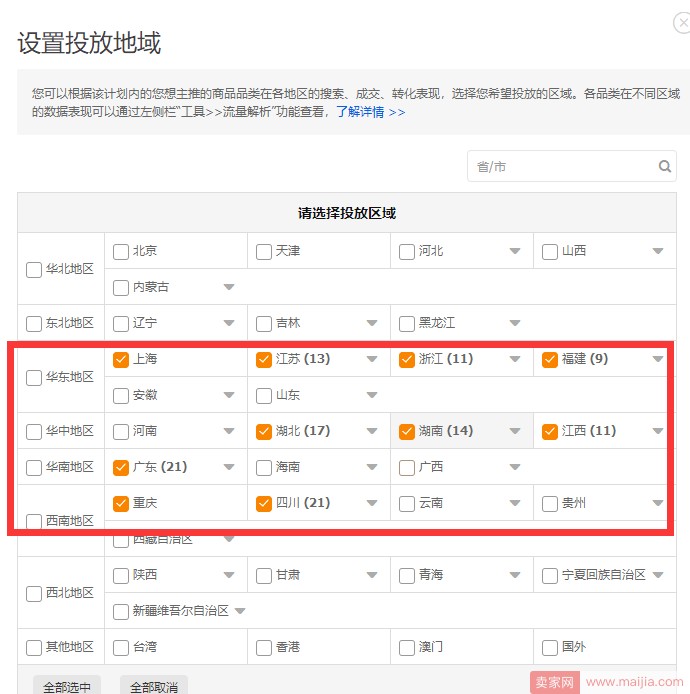The width and height of the screenshot is (690, 694).
Task: Expand the 青海 dropdown arrow
Action: (x=515, y=575)
